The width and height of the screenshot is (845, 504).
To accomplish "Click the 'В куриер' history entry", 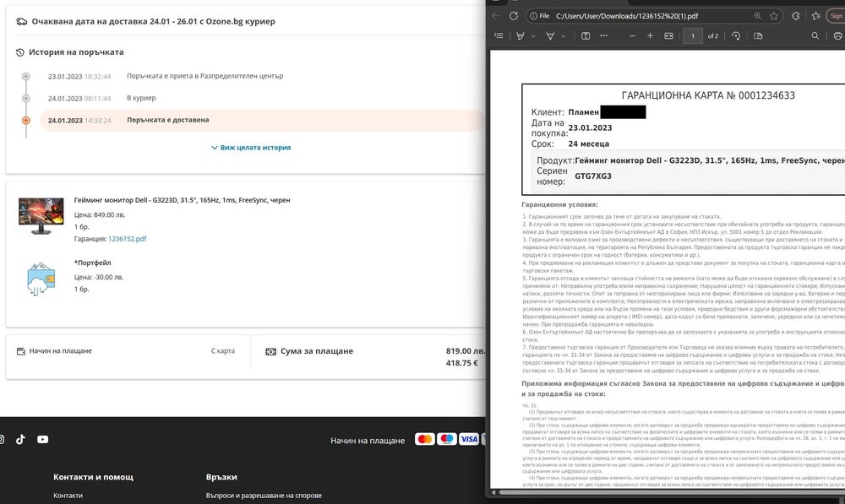I will coord(141,98).
